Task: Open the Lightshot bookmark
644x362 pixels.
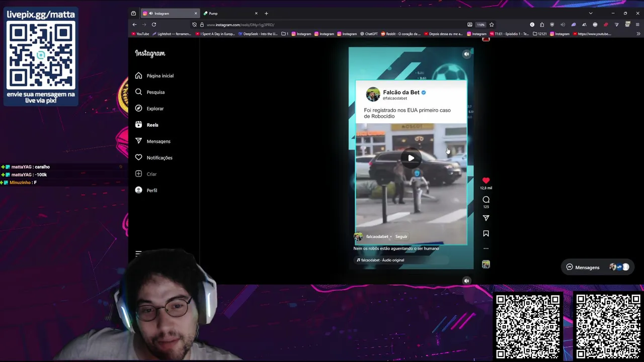Action: [x=172, y=34]
